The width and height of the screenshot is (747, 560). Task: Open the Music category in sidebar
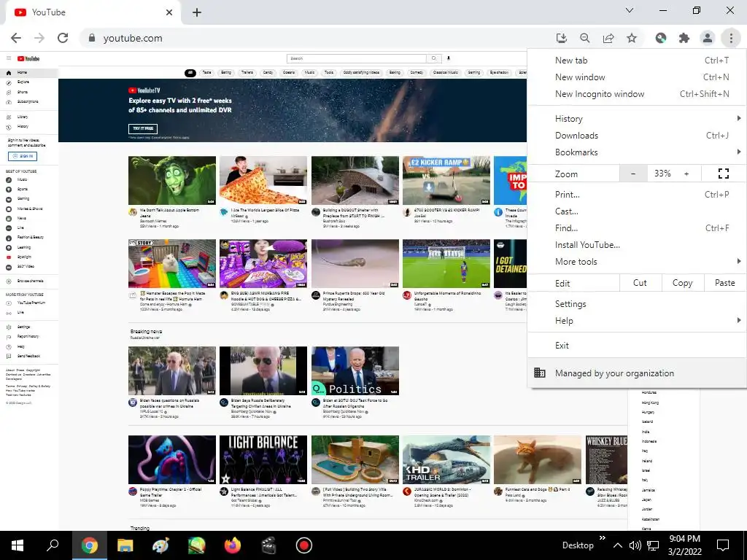pos(22,180)
